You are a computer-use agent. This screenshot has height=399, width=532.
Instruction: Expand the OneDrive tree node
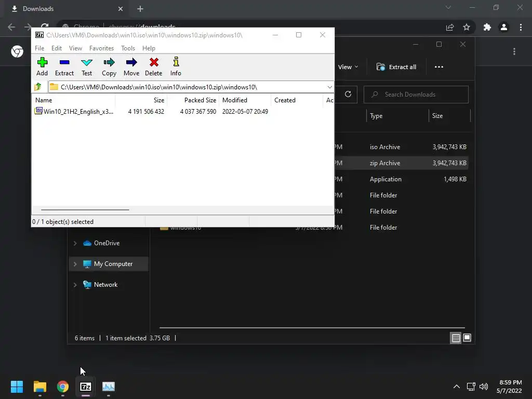[75, 243]
